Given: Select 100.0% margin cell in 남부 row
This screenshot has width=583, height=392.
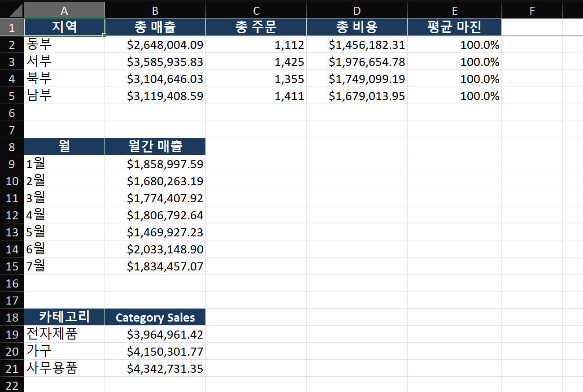Looking at the screenshot, I should click(454, 96).
